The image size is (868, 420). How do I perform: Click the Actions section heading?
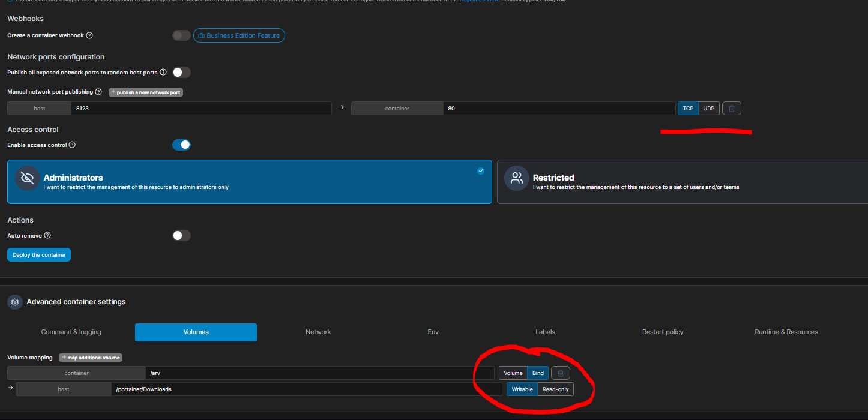coord(20,220)
